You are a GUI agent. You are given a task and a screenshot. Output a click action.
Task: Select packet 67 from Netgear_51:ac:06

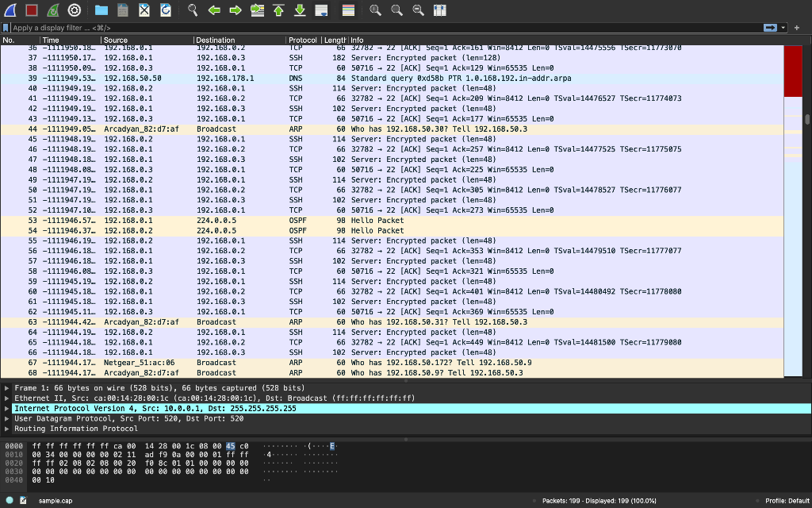click(x=392, y=363)
